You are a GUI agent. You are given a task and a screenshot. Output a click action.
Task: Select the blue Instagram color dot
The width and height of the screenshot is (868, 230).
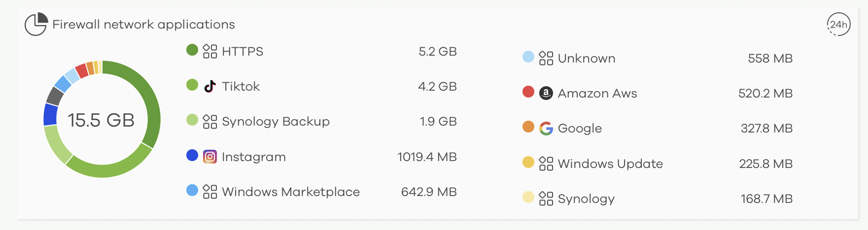pos(192,155)
